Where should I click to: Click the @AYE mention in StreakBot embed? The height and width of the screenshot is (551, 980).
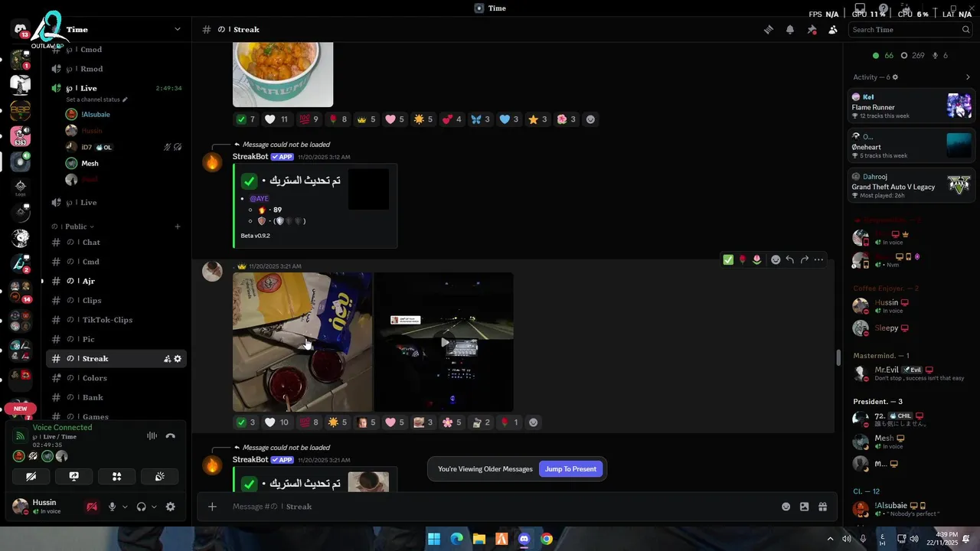tap(259, 198)
